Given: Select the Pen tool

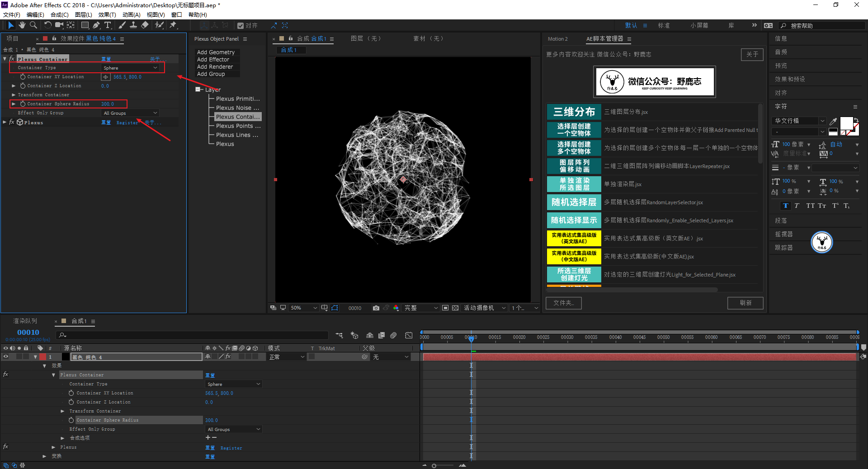Looking at the screenshot, I should [x=96, y=25].
